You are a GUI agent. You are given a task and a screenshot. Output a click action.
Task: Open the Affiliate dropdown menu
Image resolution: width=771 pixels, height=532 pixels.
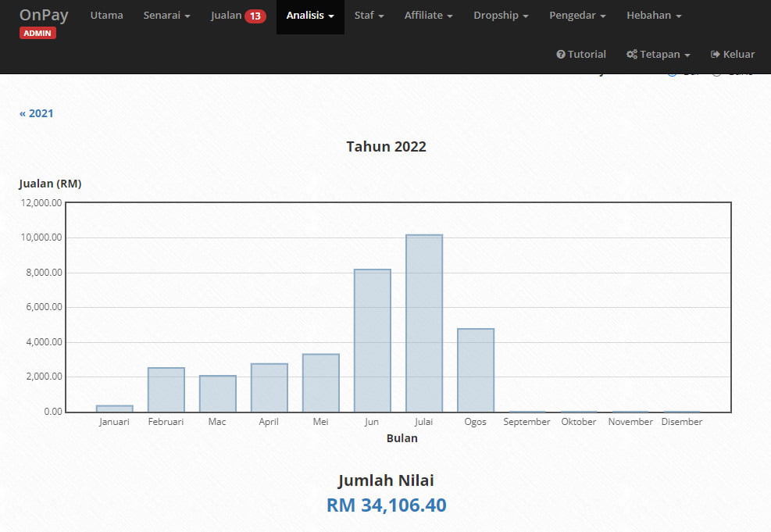[x=428, y=16]
